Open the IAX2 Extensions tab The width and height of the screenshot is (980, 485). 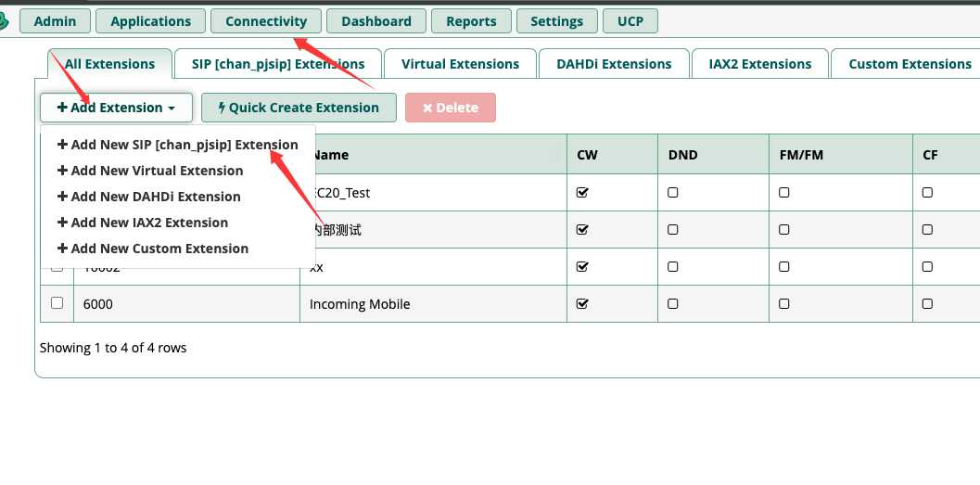point(759,64)
